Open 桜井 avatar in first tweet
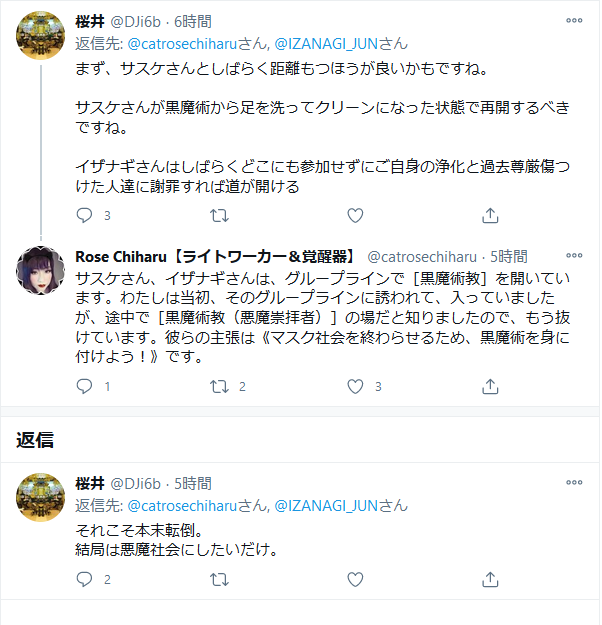The height and width of the screenshot is (625, 602). click(x=42, y=36)
